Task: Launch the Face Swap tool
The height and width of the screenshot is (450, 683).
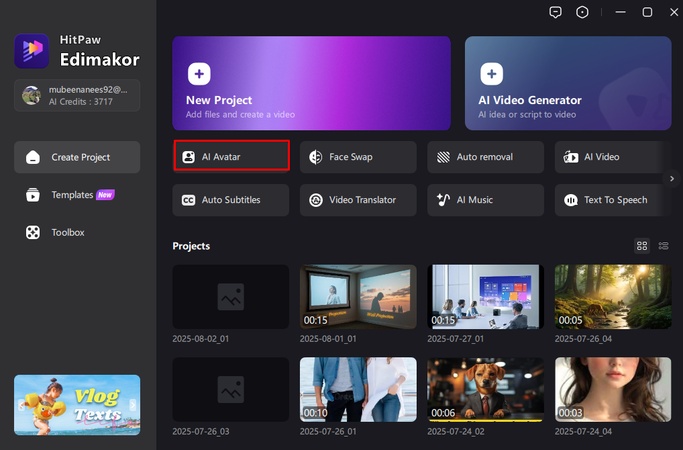Action: pyautogui.click(x=358, y=157)
